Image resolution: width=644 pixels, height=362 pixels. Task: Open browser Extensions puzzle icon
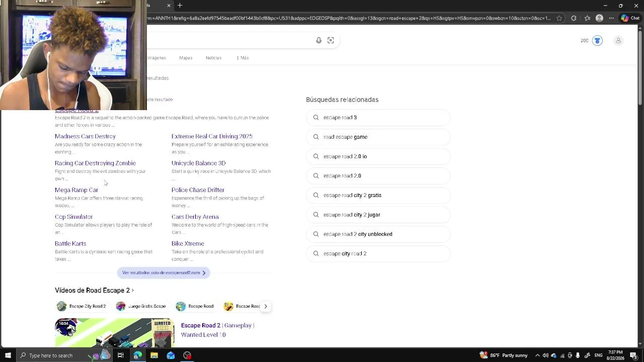click(x=574, y=18)
